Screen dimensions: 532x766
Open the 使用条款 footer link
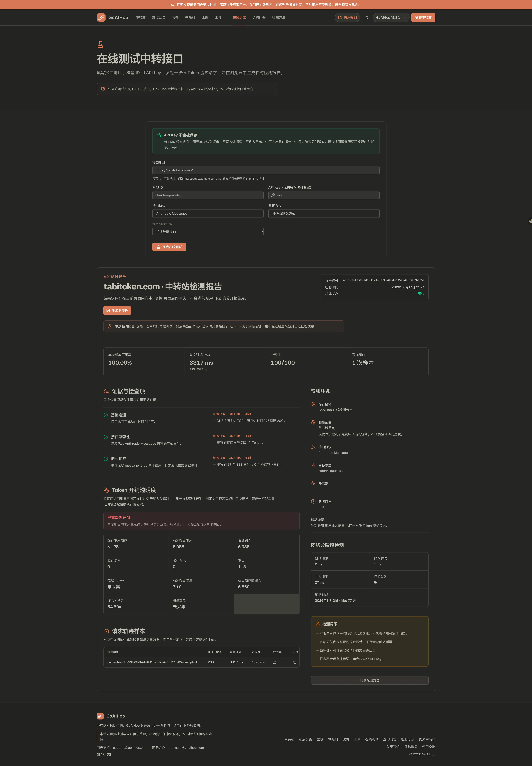pos(429,747)
